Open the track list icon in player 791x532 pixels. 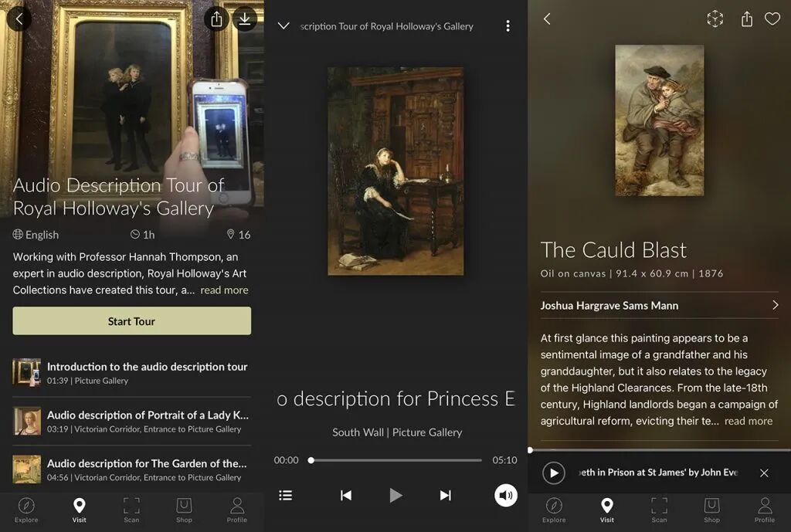click(286, 495)
